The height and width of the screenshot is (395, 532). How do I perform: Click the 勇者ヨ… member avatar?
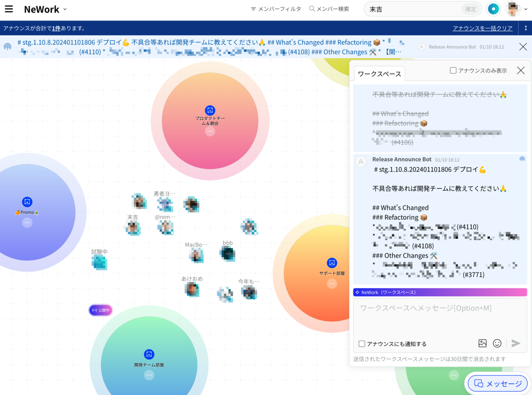(x=165, y=204)
